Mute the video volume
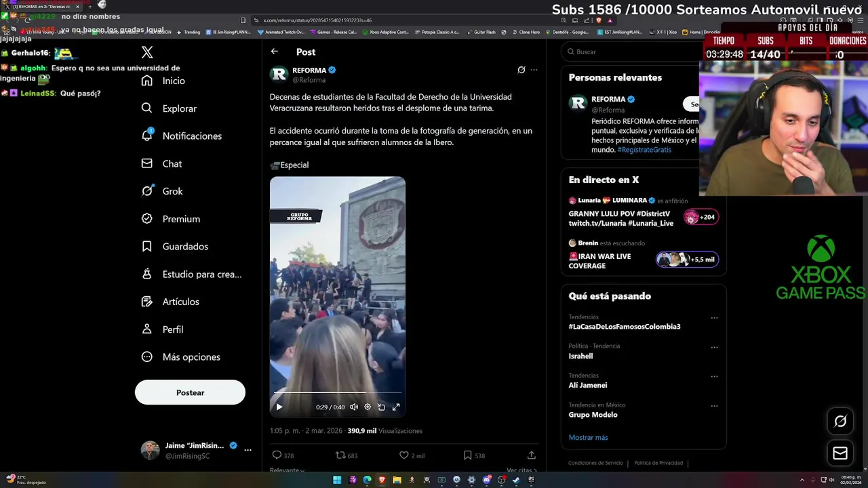This screenshot has width=868, height=488. coord(354,407)
